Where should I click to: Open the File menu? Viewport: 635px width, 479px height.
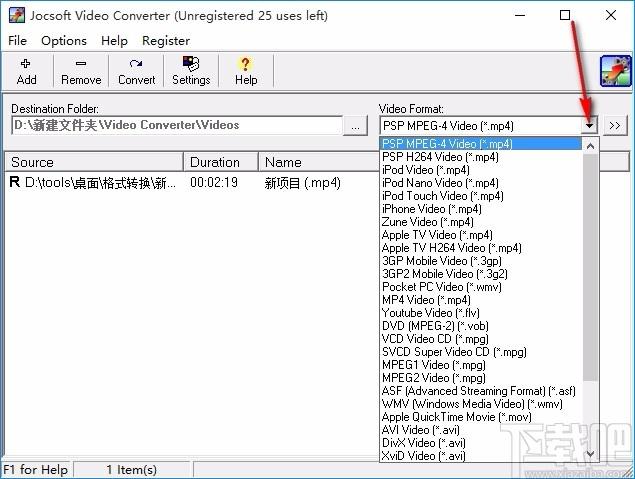(x=17, y=41)
